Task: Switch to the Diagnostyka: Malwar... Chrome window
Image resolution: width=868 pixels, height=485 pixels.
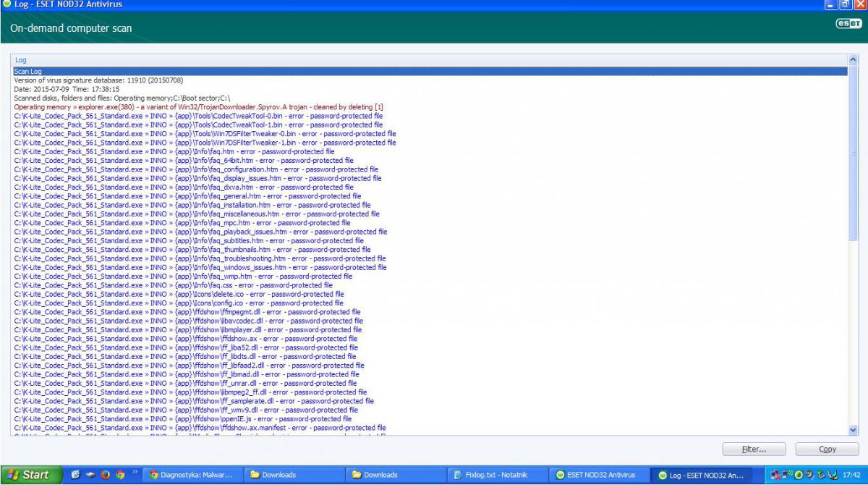Action: (192, 475)
